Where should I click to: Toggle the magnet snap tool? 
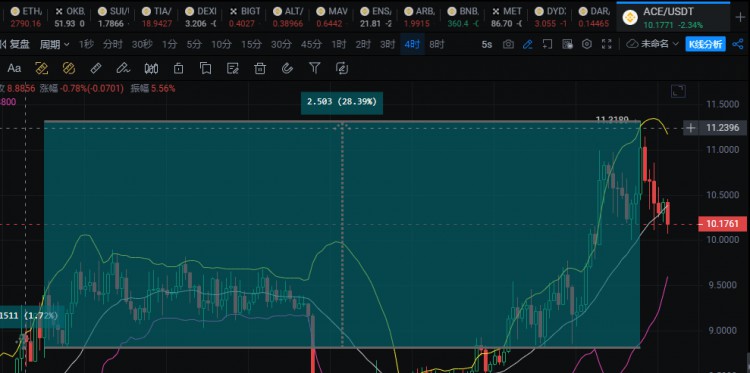[x=287, y=68]
